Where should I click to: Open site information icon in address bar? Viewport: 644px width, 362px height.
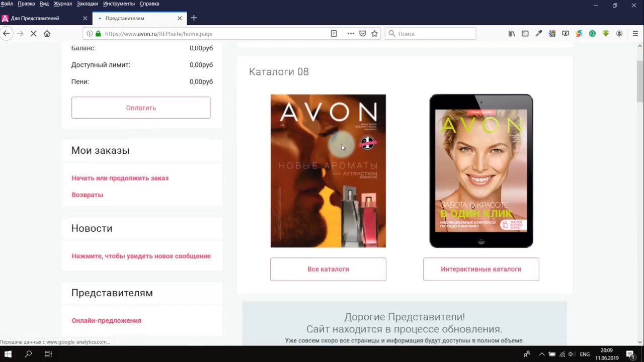90,34
